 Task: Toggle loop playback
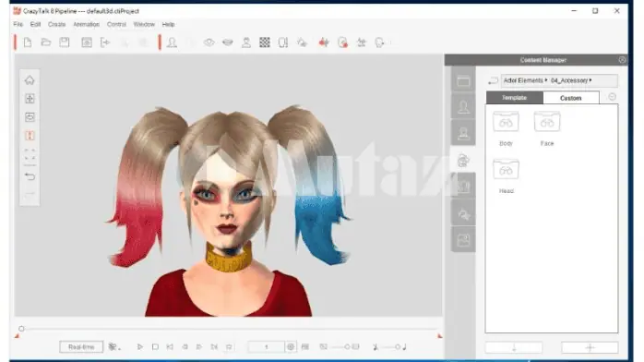(x=229, y=347)
